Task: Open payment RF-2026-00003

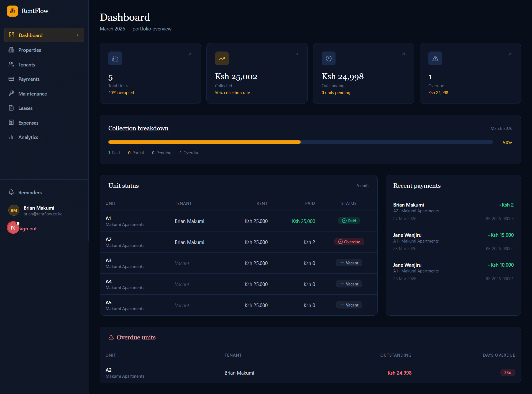Action: 453,211
